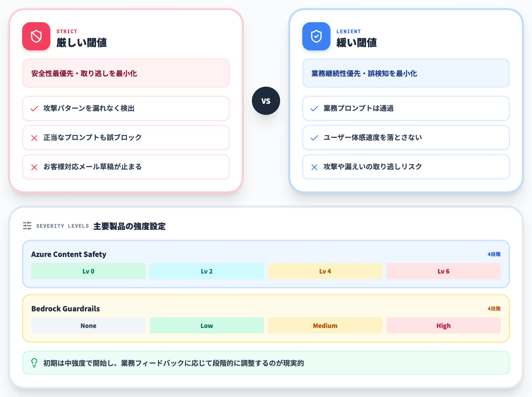Select the Lv 4 severity swatch
This screenshot has width=532, height=397.
(325, 271)
